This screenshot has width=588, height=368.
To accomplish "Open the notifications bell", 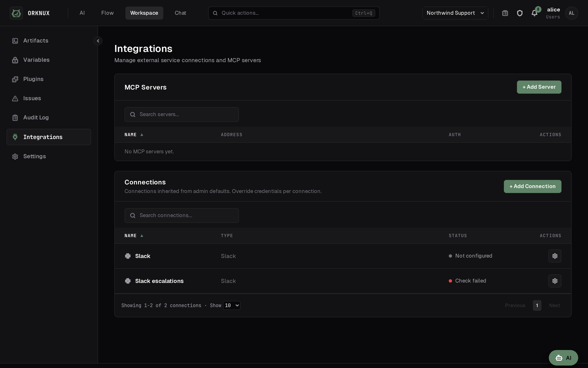I will tap(534, 13).
